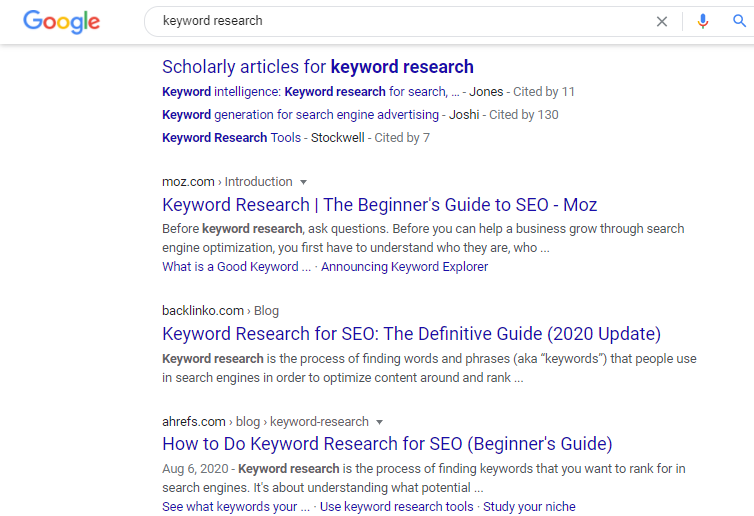The height and width of the screenshot is (516, 754).
Task: Open Announcing Keyword Explorer sitelink
Action: tap(404, 266)
